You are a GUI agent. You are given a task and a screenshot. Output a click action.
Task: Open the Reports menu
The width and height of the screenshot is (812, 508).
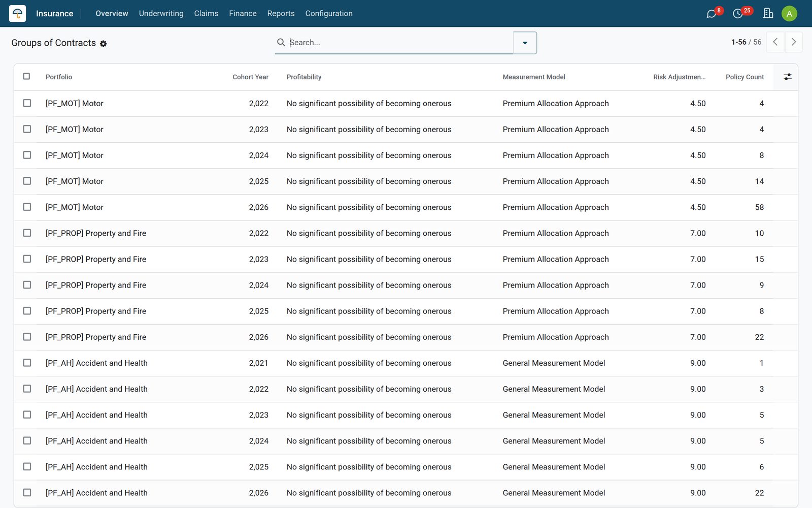click(x=281, y=13)
